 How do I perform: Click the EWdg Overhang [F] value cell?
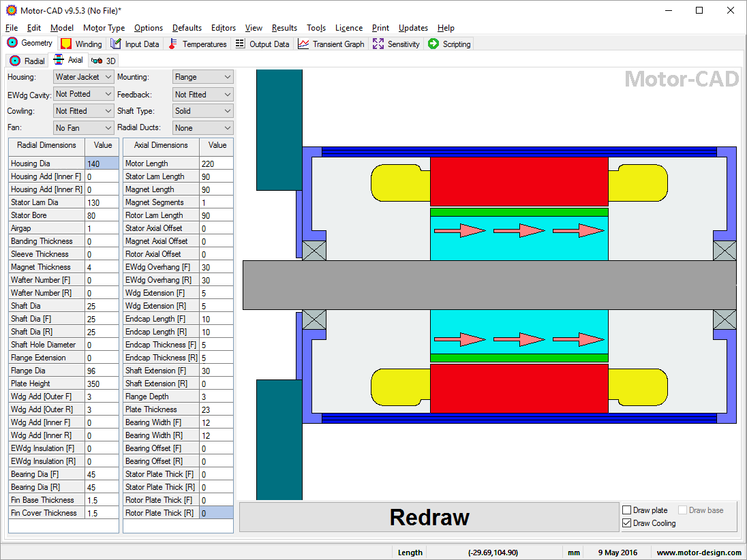point(216,267)
